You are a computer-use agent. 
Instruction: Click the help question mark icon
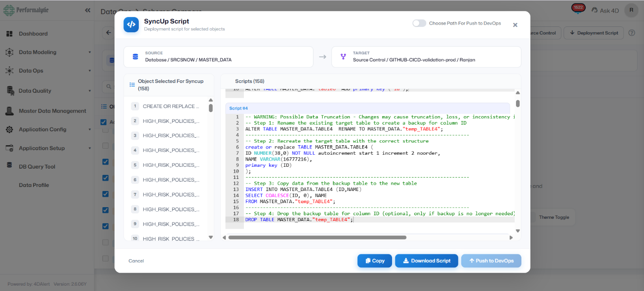pyautogui.click(x=632, y=33)
